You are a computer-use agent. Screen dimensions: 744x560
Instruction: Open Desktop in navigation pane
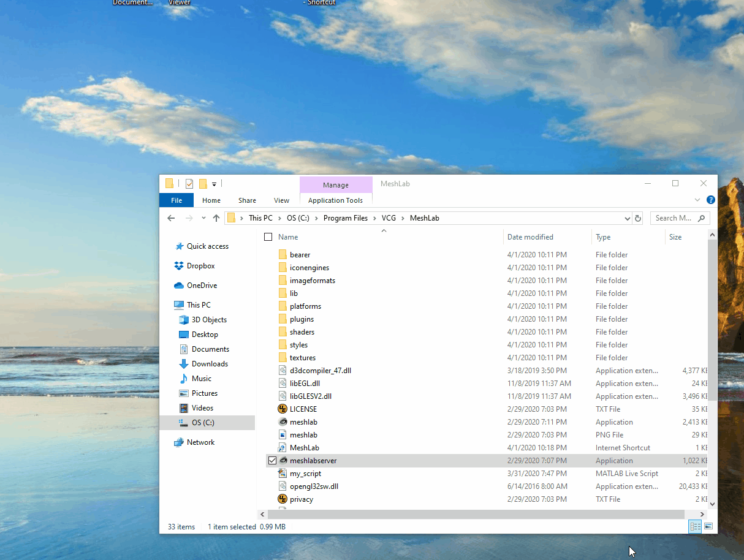(x=205, y=335)
